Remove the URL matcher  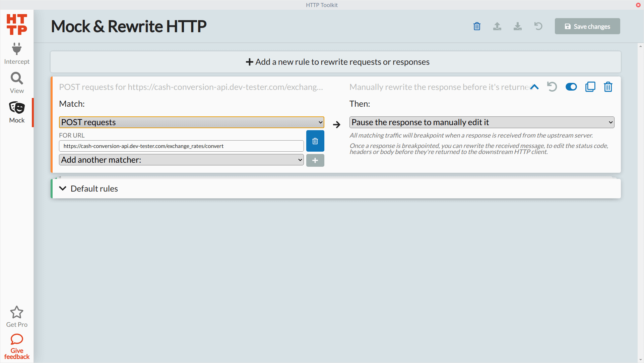tap(315, 141)
